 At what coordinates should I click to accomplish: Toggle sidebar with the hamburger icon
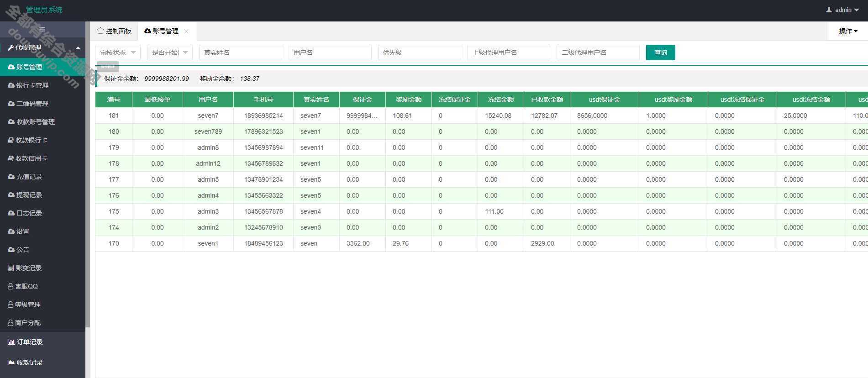42,29
